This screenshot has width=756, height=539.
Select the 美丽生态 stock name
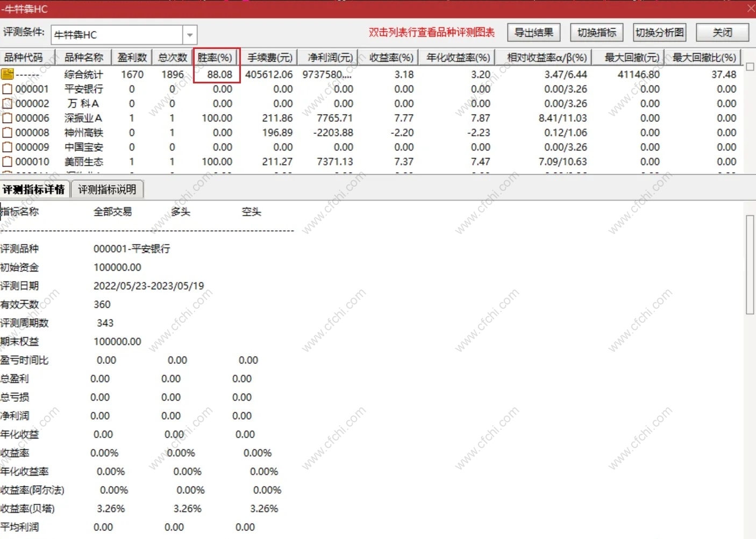(x=83, y=161)
